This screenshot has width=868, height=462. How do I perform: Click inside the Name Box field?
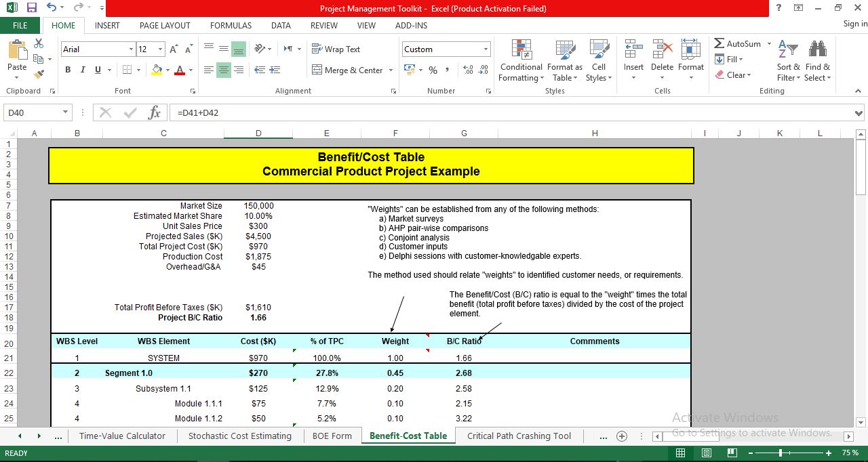pyautogui.click(x=31, y=112)
